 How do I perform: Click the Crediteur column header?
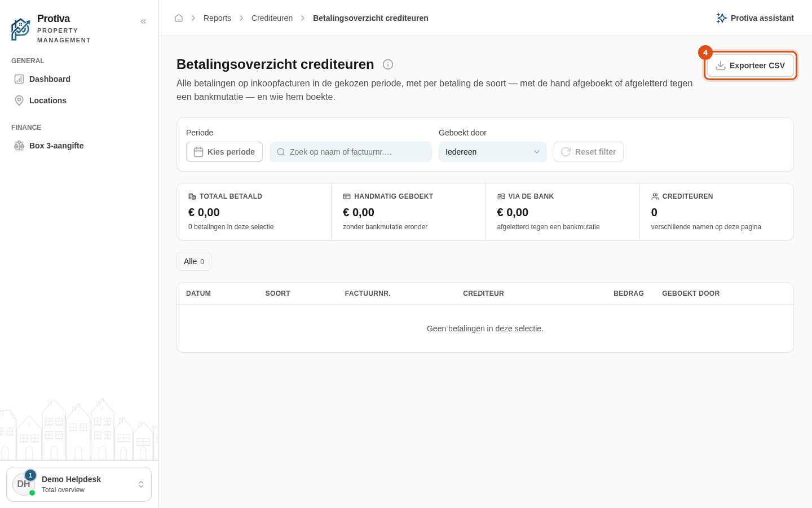tap(483, 294)
